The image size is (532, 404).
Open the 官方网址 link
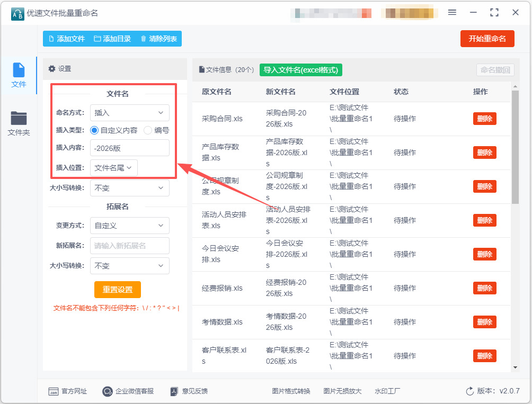click(x=74, y=391)
